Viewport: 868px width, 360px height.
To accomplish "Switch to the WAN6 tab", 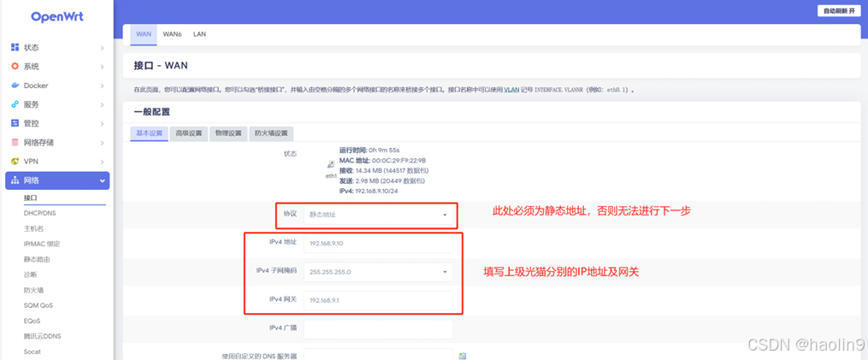I will tap(172, 34).
